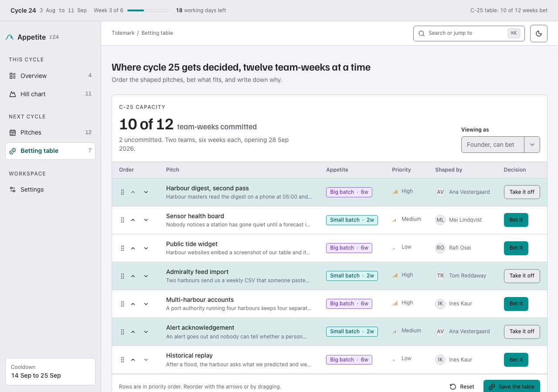Grab the Admiralty feed import drag handle
This screenshot has width=558, height=392.
(x=122, y=276)
